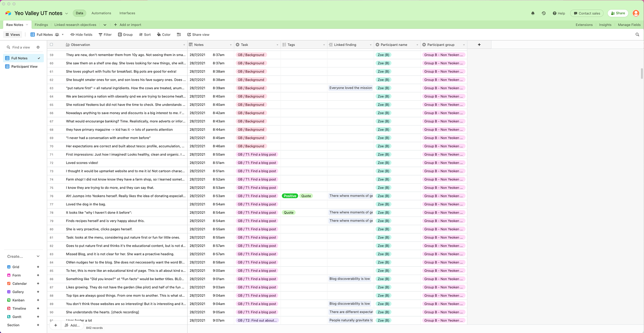
Task: Add a new record plus button at bottom
Action: 56,325
